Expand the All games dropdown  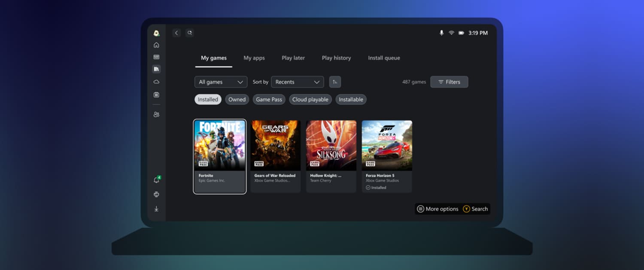coord(221,82)
